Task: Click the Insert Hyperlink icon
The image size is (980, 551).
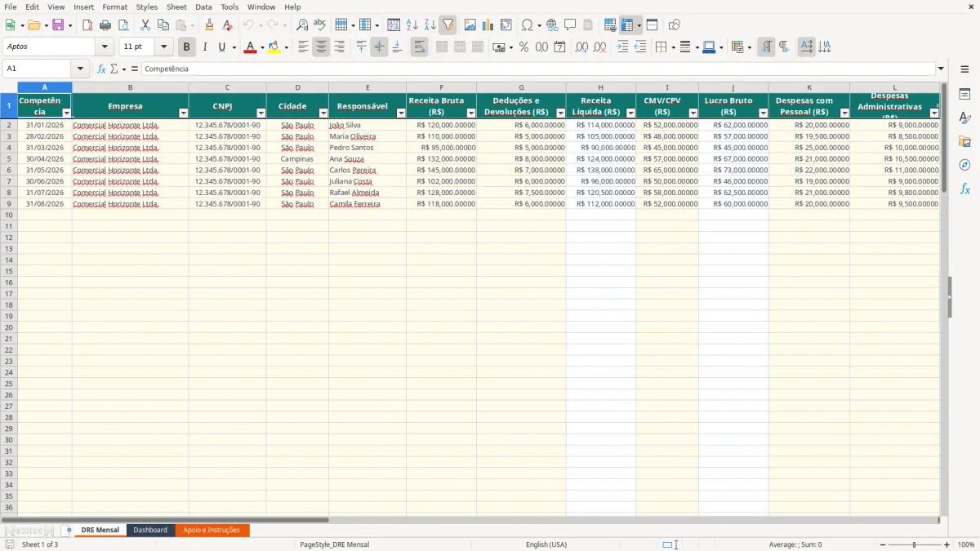Action: pyautogui.click(x=553, y=25)
